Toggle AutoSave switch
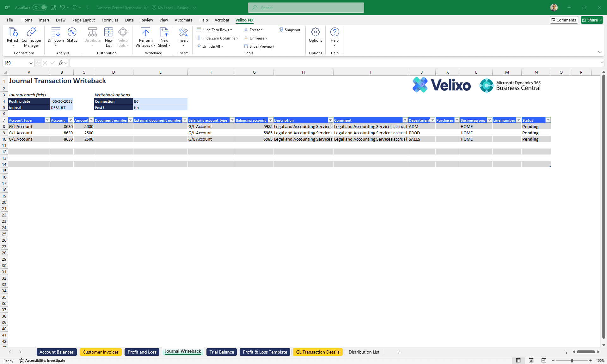The image size is (607, 364). (40, 8)
